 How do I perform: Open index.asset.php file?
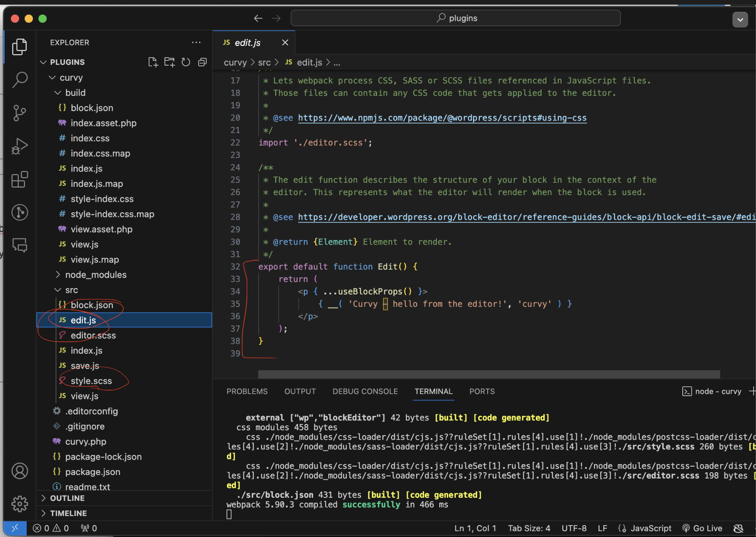[x=124, y=123]
